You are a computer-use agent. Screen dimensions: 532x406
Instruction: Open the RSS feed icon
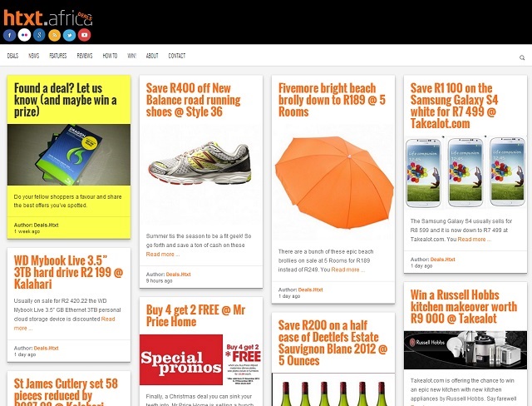54,35
